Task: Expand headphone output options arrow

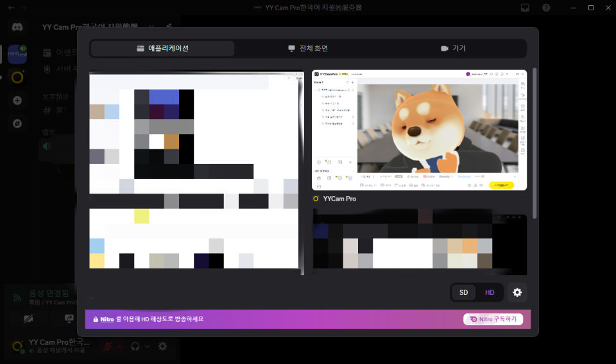Action: coord(147,346)
